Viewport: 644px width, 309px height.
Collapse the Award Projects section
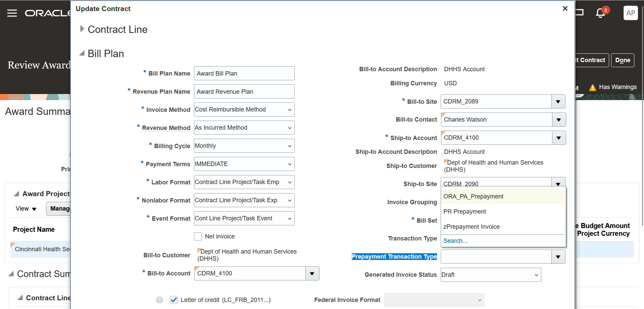(16, 194)
